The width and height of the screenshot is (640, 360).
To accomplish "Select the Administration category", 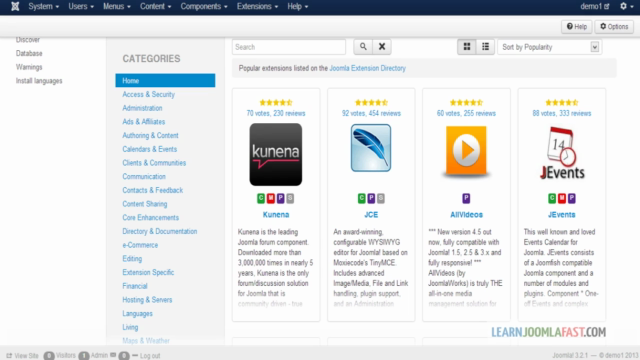I will (x=142, y=108).
